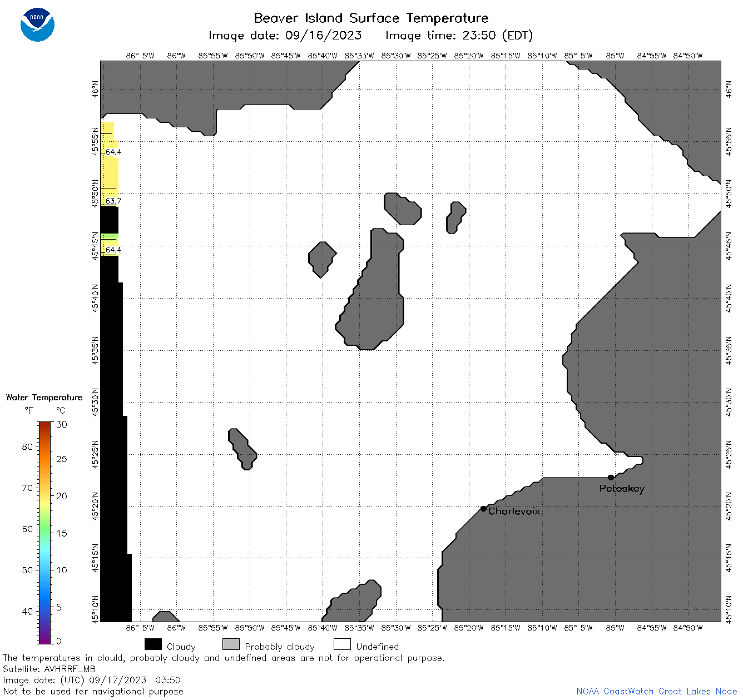Click "Satellite: AVHRRF_MB" footer text
This screenshot has width=743, height=700.
pyautogui.click(x=49, y=669)
